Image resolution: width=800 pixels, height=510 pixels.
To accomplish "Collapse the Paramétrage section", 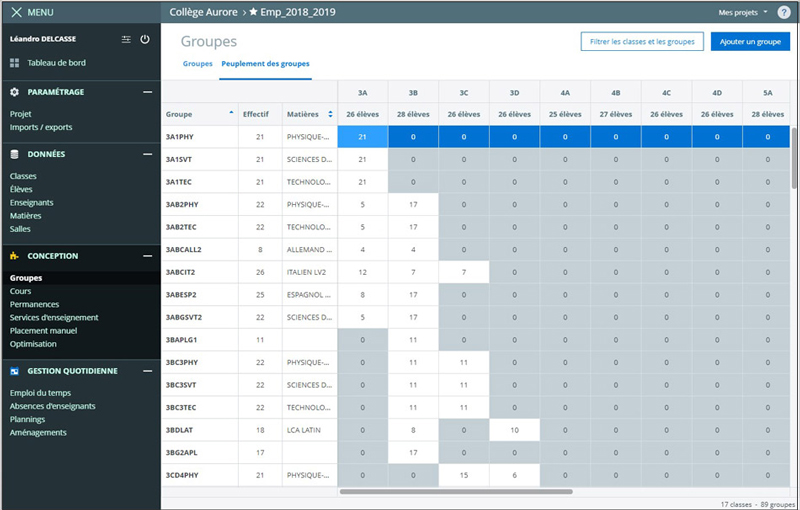I will pyautogui.click(x=147, y=92).
